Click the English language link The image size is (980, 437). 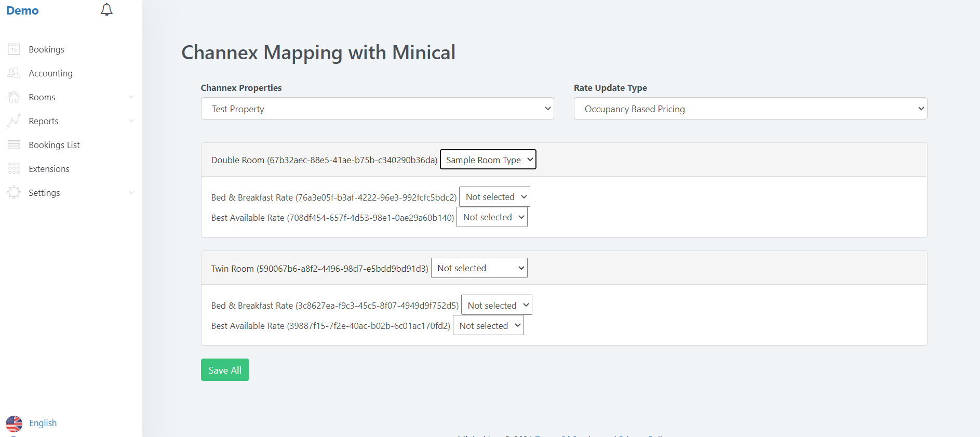(x=43, y=423)
